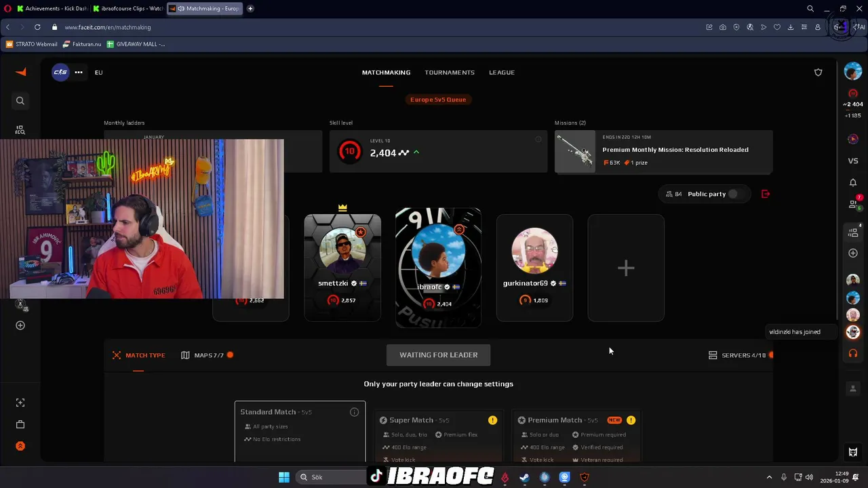Open ibraofc's player card
This screenshot has width=868, height=488.
click(x=438, y=268)
